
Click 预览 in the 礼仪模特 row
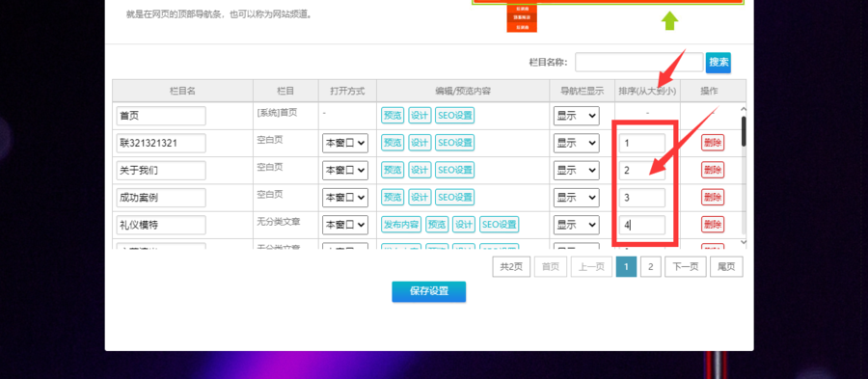pos(437,225)
